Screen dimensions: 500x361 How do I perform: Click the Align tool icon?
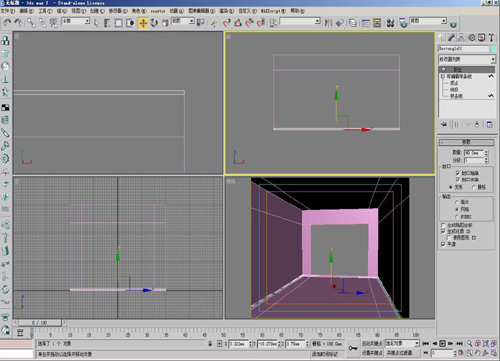pos(340,23)
